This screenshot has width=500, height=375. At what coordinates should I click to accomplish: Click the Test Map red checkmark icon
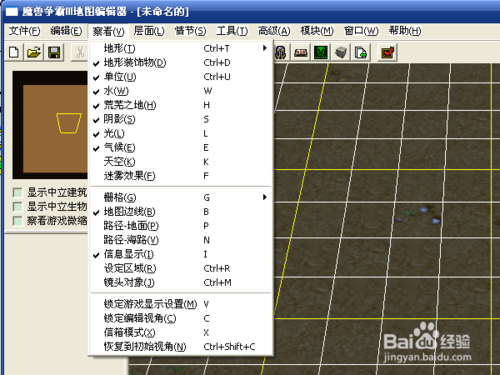388,52
